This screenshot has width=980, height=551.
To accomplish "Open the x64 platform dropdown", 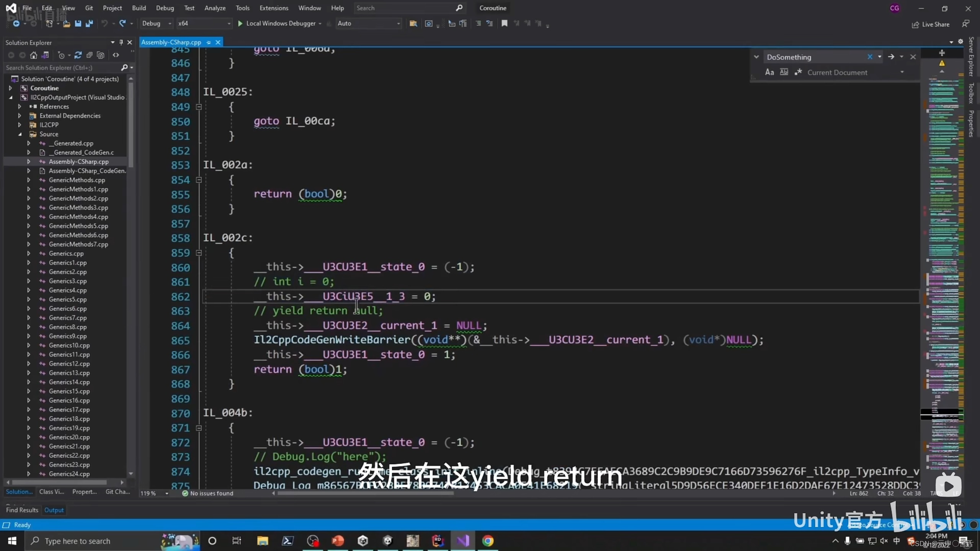I will click(204, 24).
